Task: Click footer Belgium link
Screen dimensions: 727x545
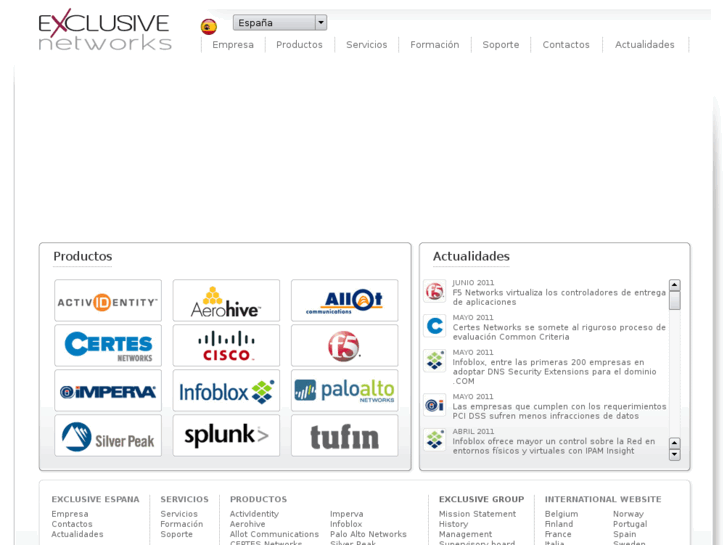Action: point(561,514)
